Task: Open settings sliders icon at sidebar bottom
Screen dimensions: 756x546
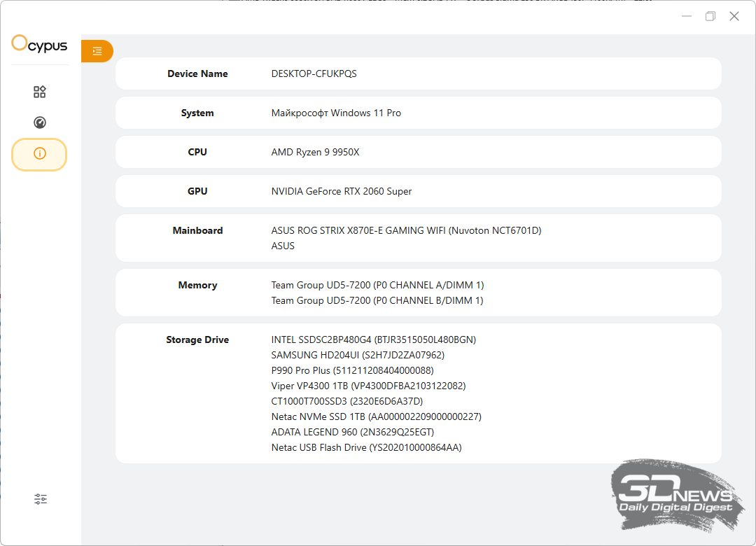Action: 41,499
